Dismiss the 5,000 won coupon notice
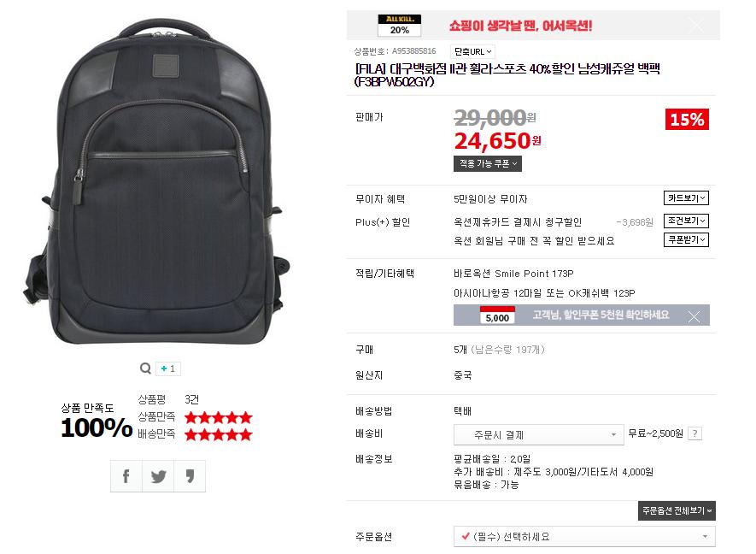Viewport: 756px width, 554px height. [694, 316]
